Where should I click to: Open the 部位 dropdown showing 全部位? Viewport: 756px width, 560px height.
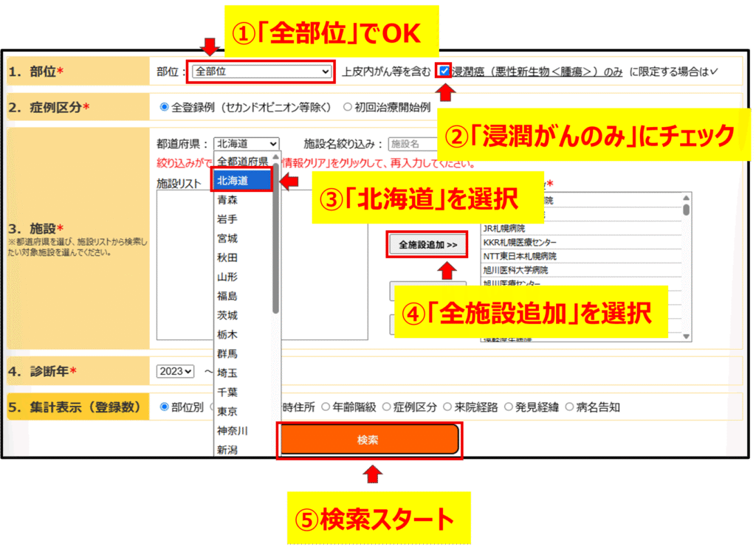[x=261, y=72]
